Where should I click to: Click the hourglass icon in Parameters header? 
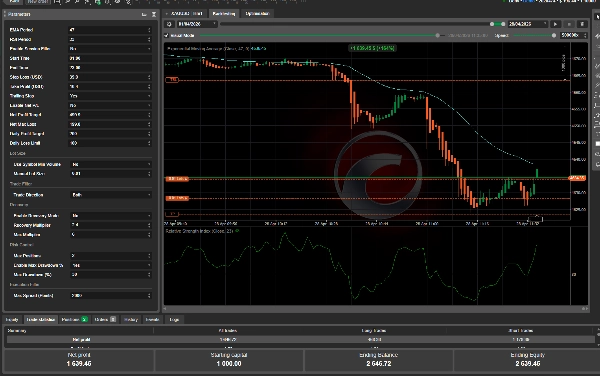pyautogui.click(x=154, y=15)
